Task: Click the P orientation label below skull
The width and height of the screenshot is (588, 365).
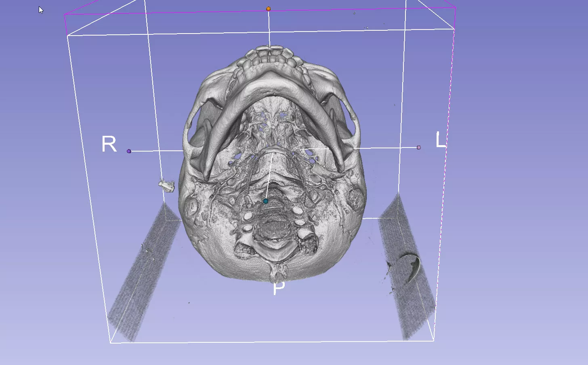Action: click(x=279, y=288)
